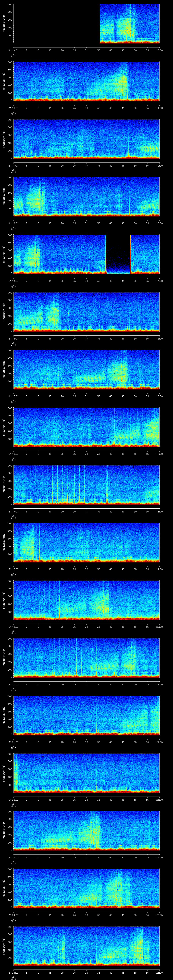
Task: Click the Frequency (Hz) label of the topmost spectrogram
Action: 4,24
